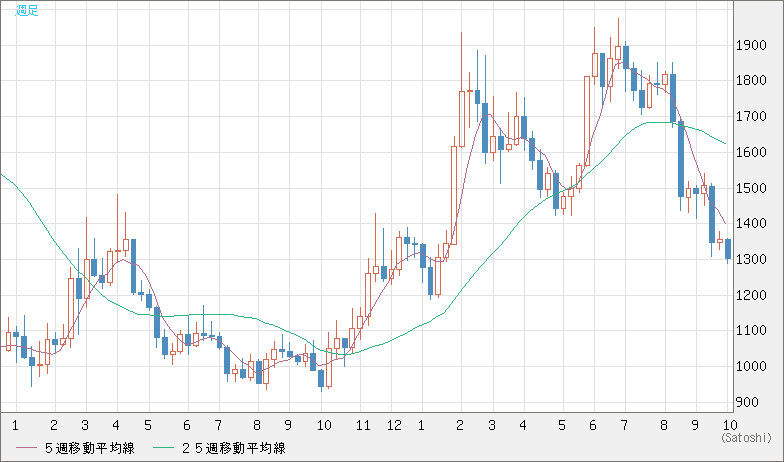Click the green line sample in legend

pos(164,448)
